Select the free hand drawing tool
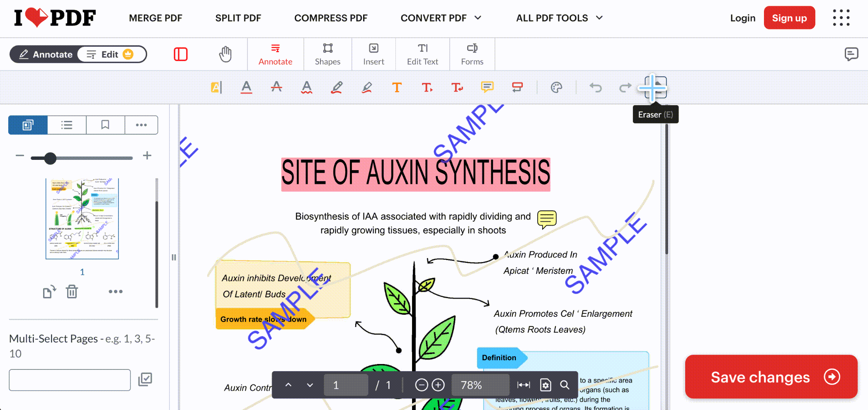868x410 pixels. tap(337, 87)
